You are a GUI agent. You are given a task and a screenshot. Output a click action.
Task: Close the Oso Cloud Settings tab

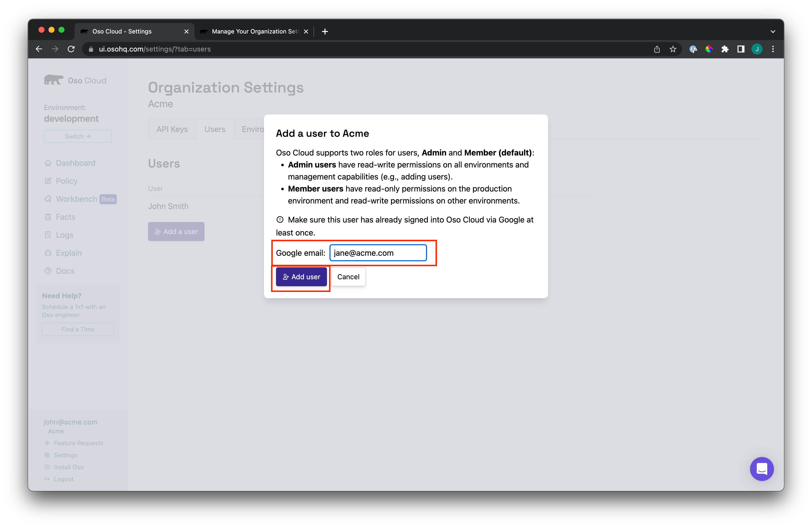pyautogui.click(x=186, y=31)
